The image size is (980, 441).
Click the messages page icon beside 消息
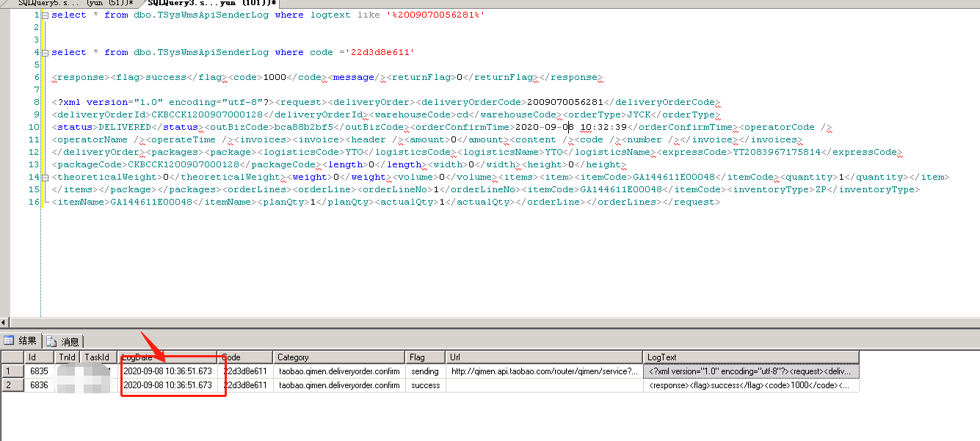tap(52, 342)
